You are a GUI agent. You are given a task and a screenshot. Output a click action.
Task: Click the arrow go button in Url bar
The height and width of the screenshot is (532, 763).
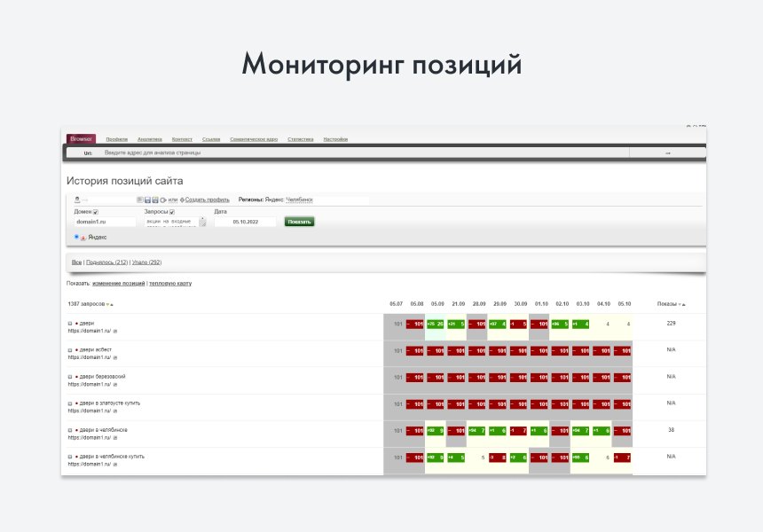click(x=667, y=153)
